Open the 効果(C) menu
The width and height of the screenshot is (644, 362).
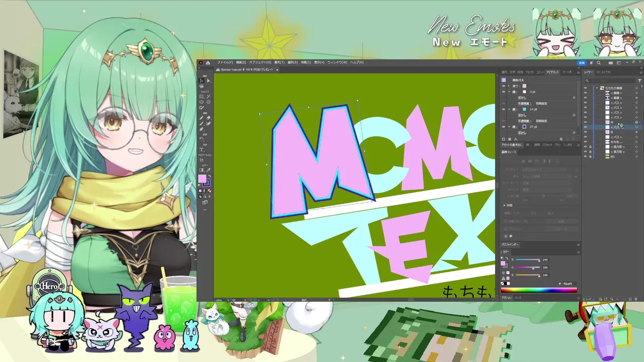[x=306, y=62]
